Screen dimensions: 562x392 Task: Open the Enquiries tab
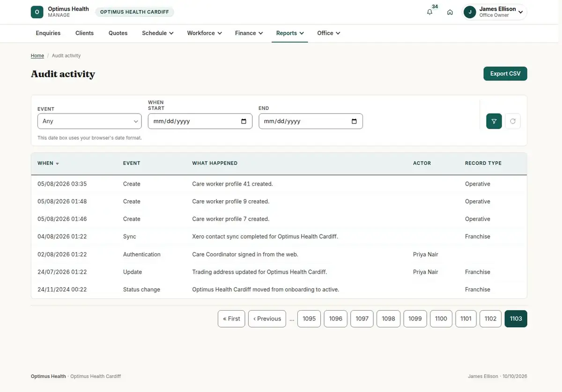click(48, 33)
